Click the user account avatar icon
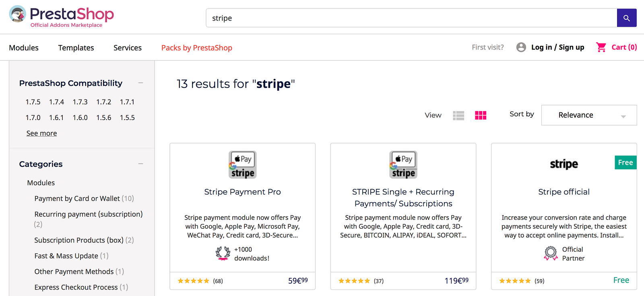 [521, 48]
